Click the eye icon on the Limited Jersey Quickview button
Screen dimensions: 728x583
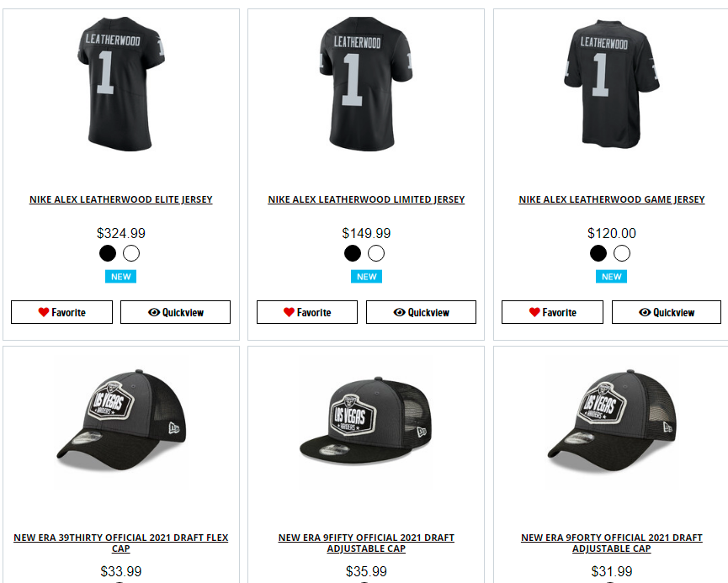399,312
